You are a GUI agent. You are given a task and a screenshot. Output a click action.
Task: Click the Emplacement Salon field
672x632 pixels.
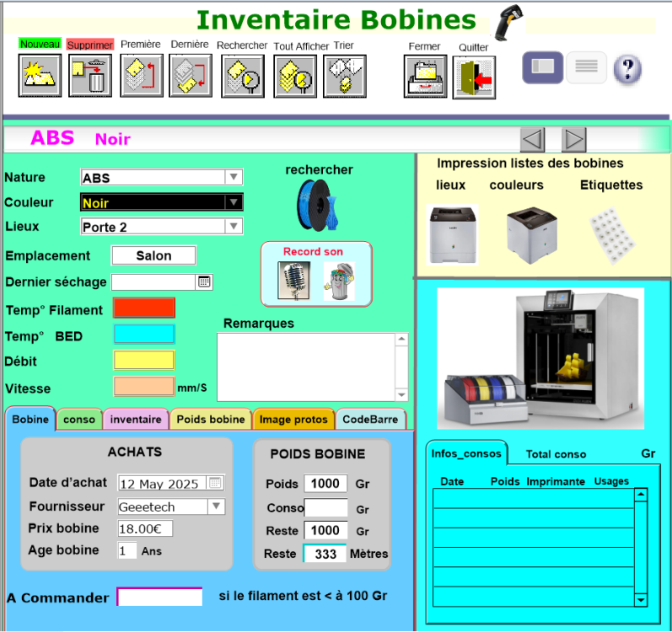[x=153, y=255]
